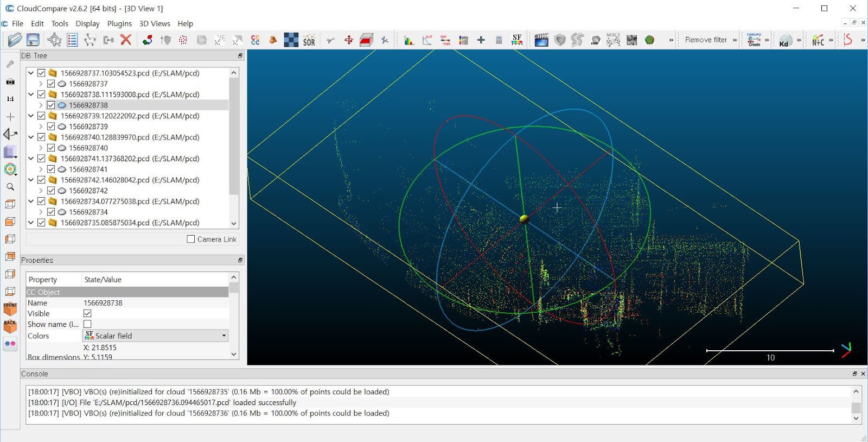Open the 3D Views menu
The height and width of the screenshot is (442, 868).
click(155, 23)
